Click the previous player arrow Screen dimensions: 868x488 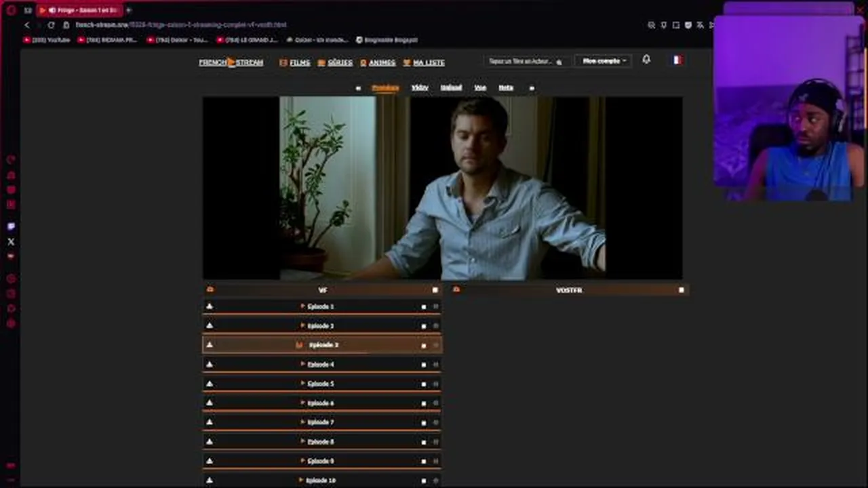tap(358, 87)
